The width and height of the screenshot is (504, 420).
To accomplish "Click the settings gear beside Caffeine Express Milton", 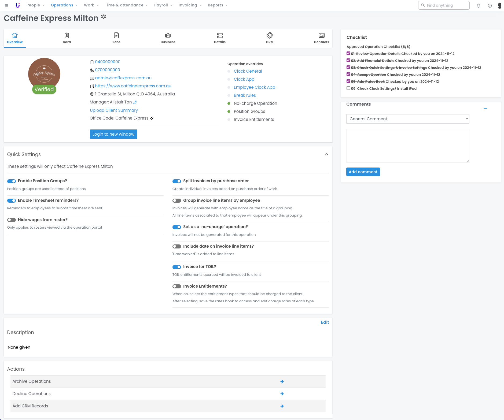I will click(104, 17).
